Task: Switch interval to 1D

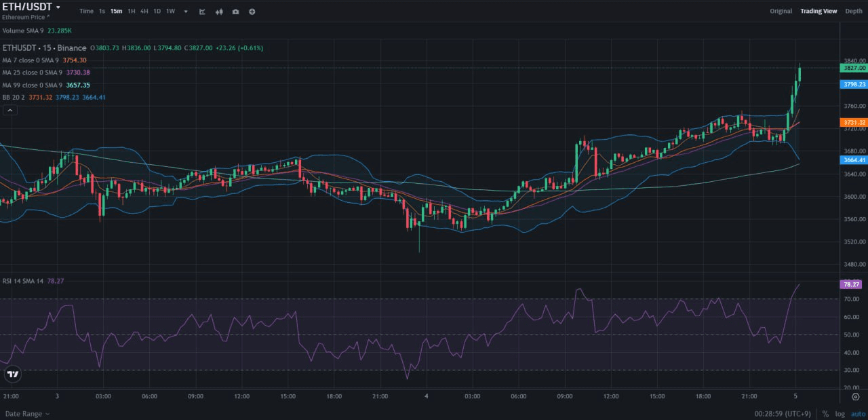Action: [157, 11]
